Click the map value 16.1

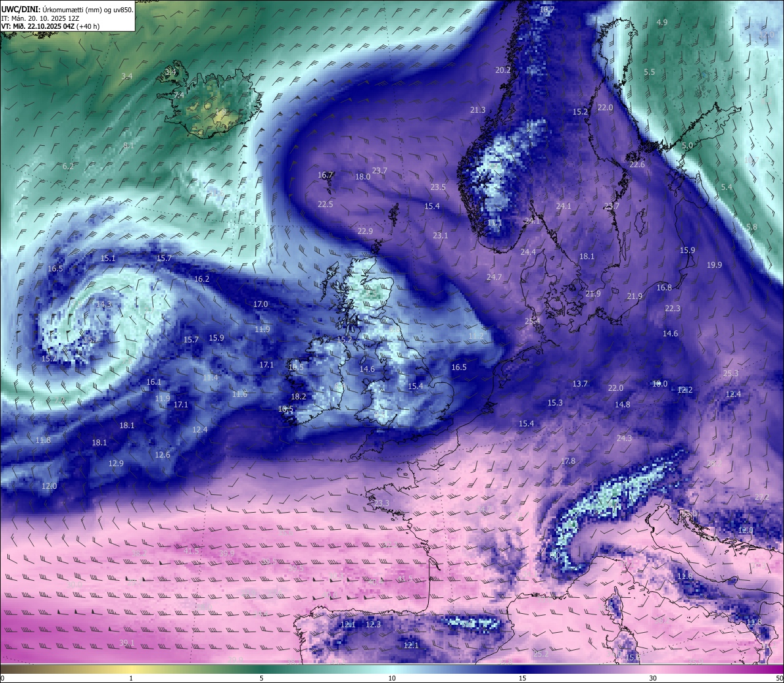point(154,382)
